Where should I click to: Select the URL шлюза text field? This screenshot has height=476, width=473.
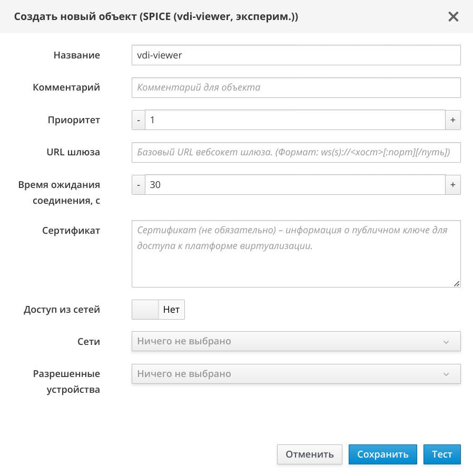coord(295,153)
